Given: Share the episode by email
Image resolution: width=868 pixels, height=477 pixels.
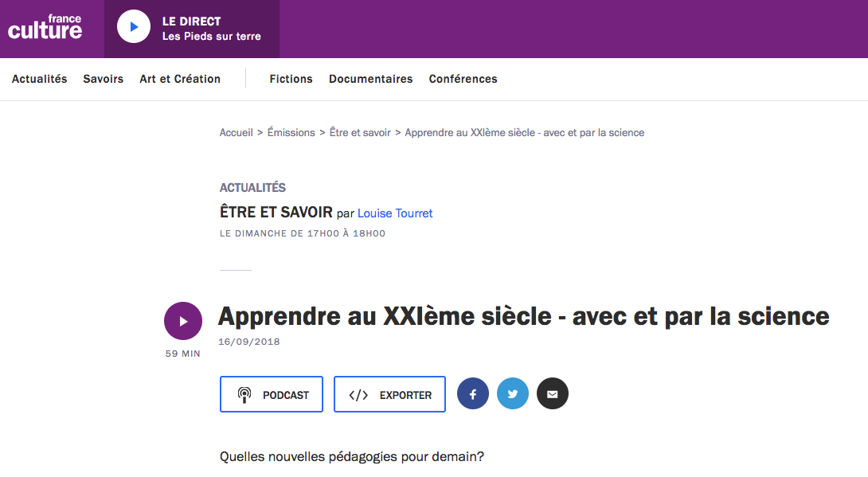Looking at the screenshot, I should click(x=553, y=394).
